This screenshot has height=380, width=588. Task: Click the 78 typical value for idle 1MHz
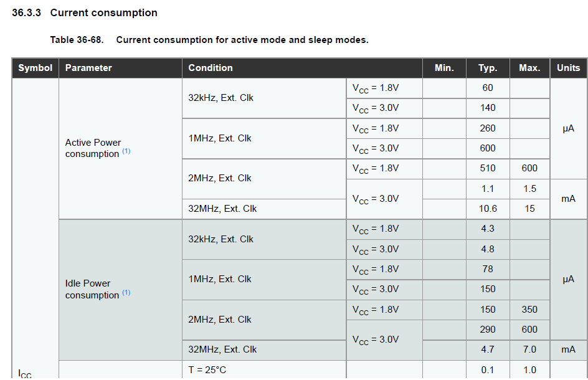click(488, 269)
